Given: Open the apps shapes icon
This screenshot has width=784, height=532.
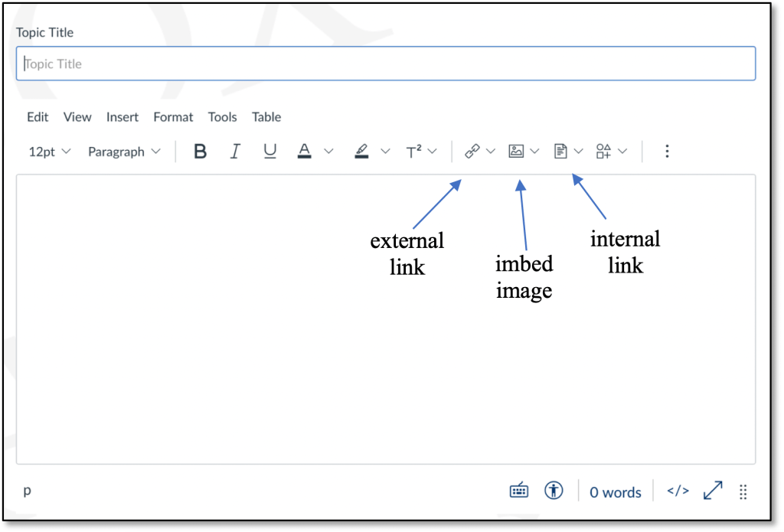Looking at the screenshot, I should 603,152.
